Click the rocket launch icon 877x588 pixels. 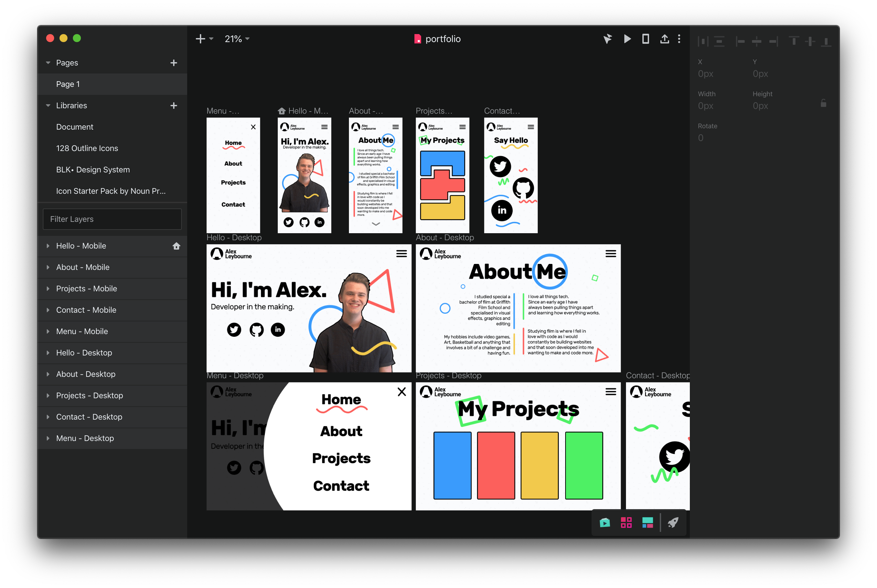673,523
